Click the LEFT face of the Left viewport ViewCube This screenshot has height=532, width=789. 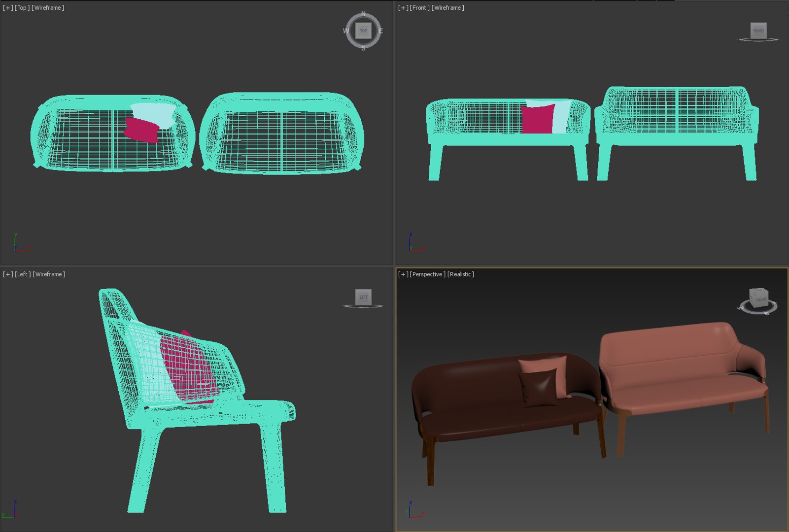(x=363, y=297)
